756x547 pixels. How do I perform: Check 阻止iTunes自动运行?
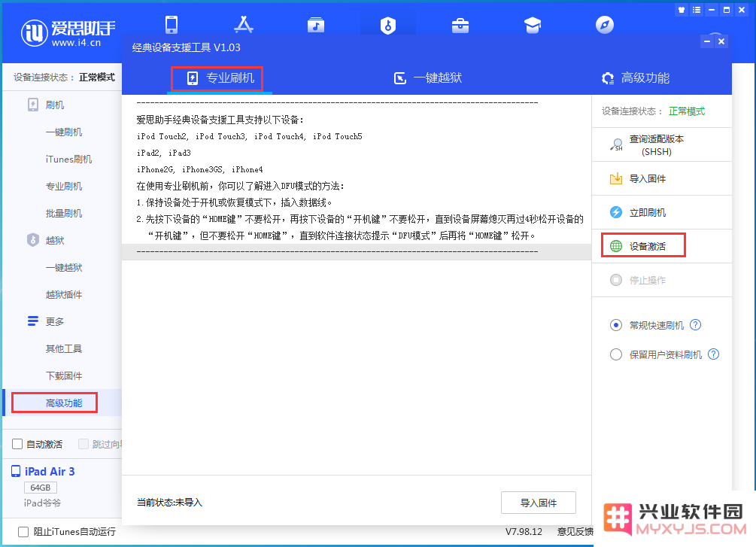pyautogui.click(x=23, y=531)
